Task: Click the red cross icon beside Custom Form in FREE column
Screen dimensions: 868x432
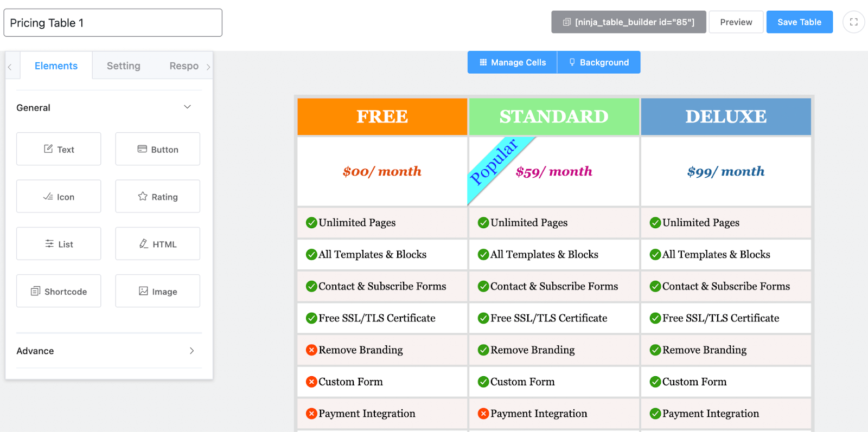Action: click(311, 382)
